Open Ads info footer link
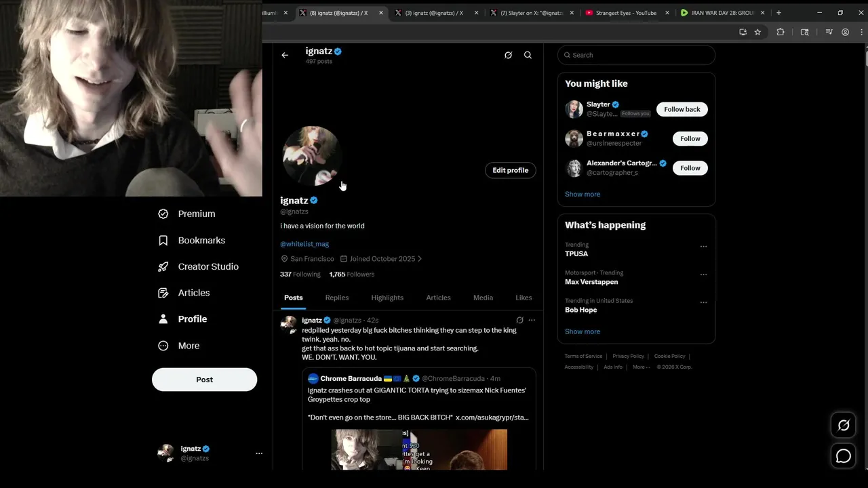Screen dimensions: 868x488 coord(613,367)
